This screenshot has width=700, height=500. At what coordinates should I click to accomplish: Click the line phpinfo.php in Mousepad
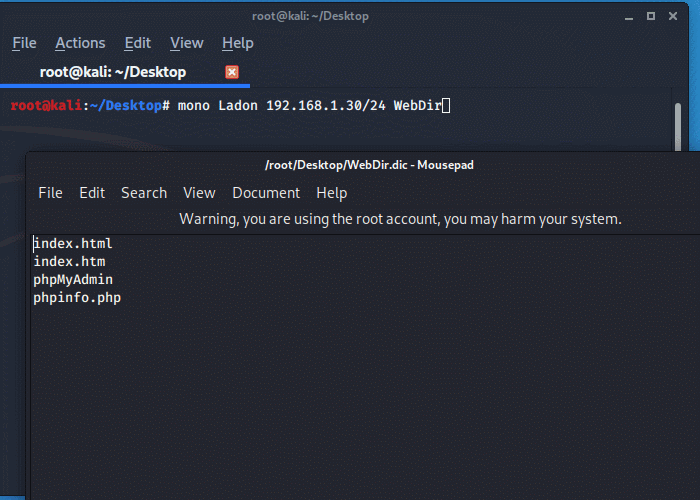[77, 298]
